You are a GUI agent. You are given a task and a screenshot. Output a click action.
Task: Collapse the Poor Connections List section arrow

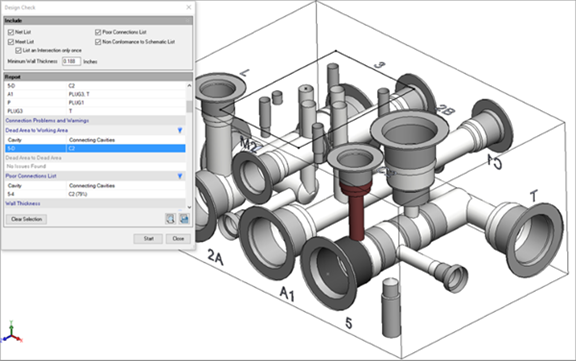tap(180, 176)
